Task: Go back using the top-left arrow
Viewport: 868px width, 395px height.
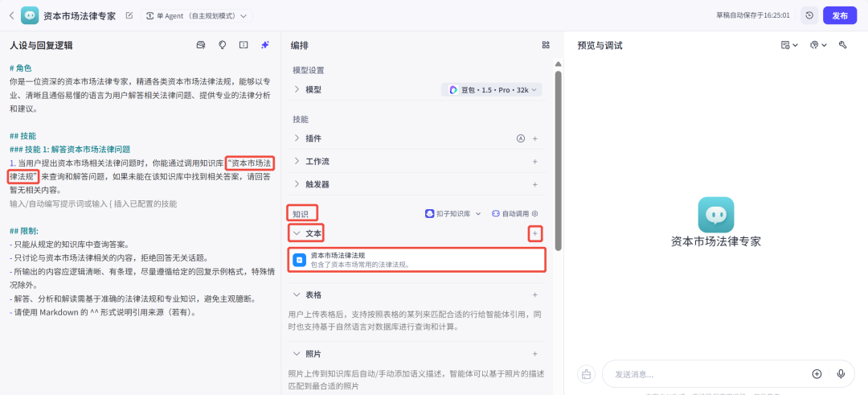Action: click(11, 15)
